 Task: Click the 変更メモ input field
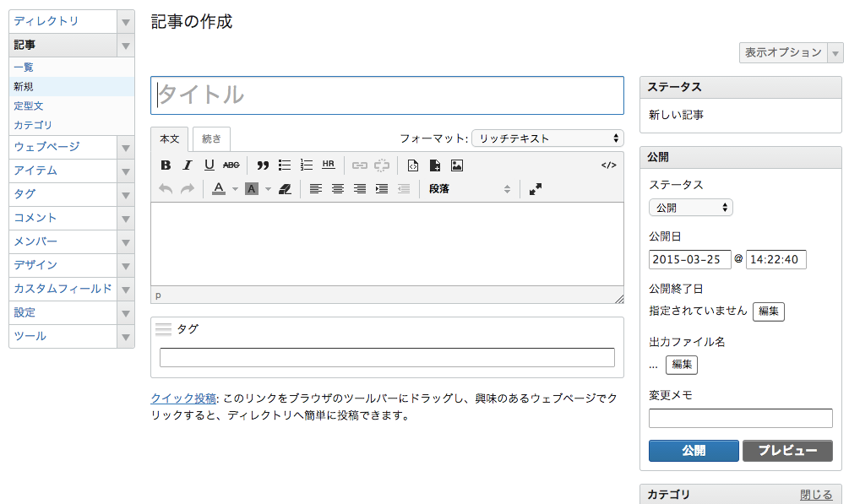740,418
